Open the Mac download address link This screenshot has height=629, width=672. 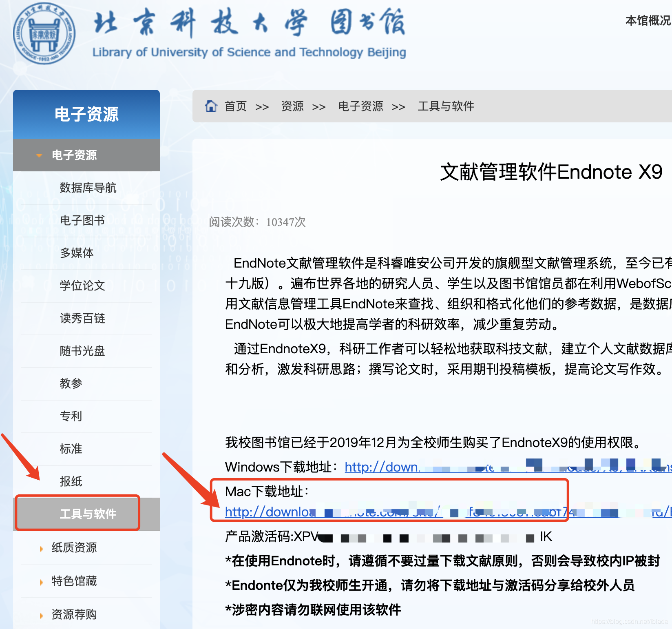pos(448,512)
